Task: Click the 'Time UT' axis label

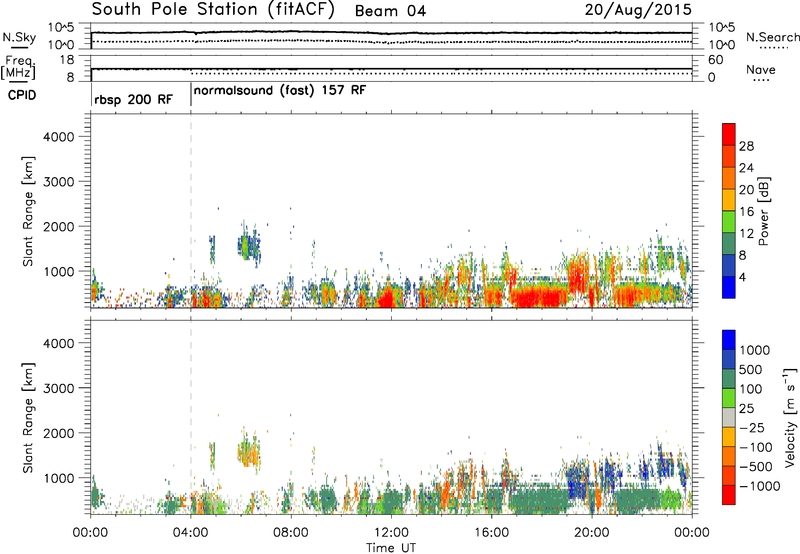Action: tap(391, 548)
